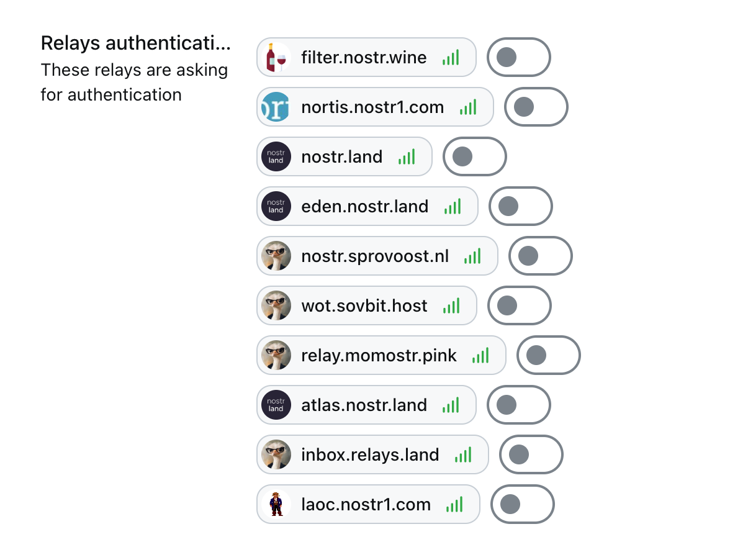Toggle authentication for nortis.nostr1.com
The image size is (730, 560).
[x=536, y=107]
